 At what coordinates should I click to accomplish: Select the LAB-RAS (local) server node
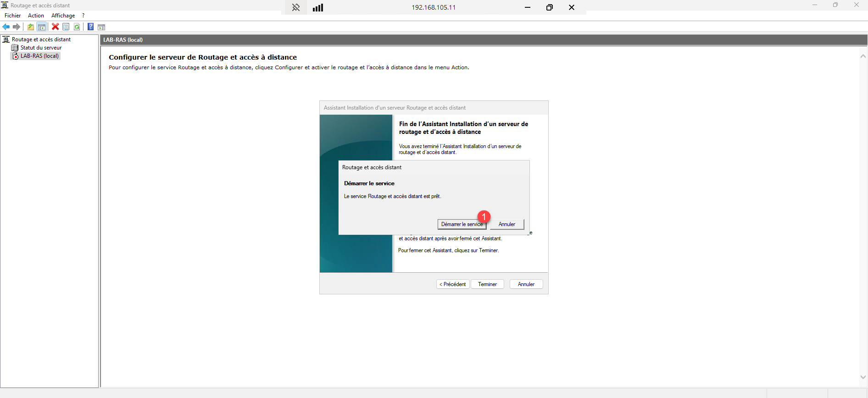39,56
